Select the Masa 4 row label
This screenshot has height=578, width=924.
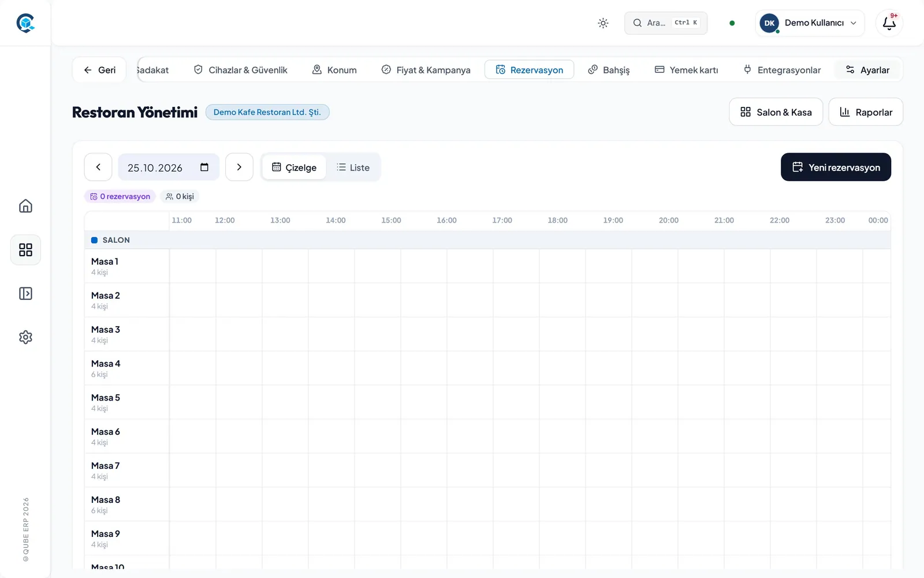127,368
